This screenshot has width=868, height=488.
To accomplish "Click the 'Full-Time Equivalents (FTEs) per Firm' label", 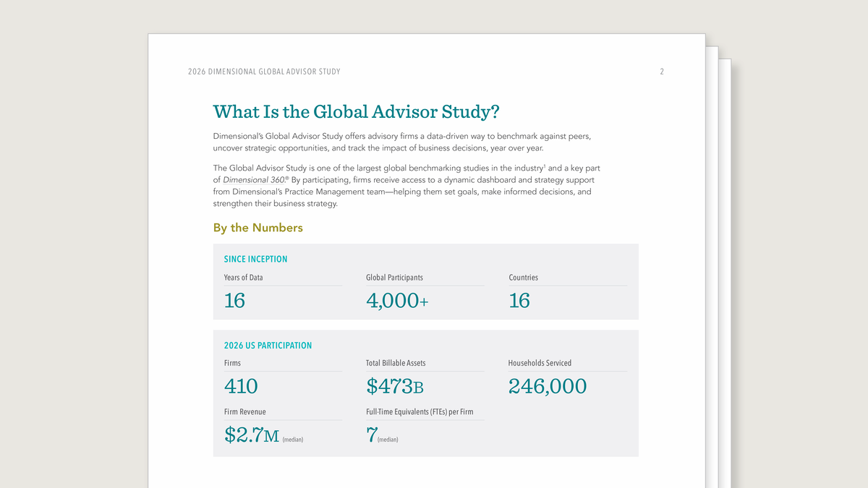I will click(x=420, y=412).
